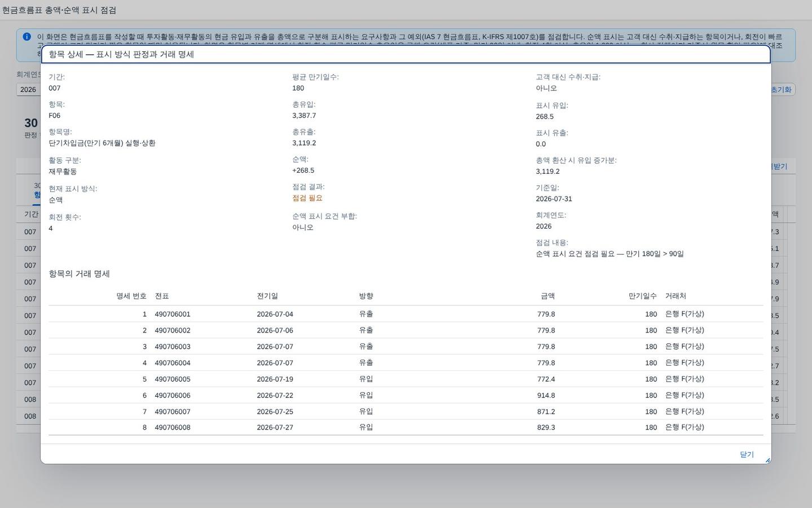Image resolution: width=812 pixels, height=508 pixels.
Task: Select document 490706006 in the table
Action: click(x=173, y=396)
